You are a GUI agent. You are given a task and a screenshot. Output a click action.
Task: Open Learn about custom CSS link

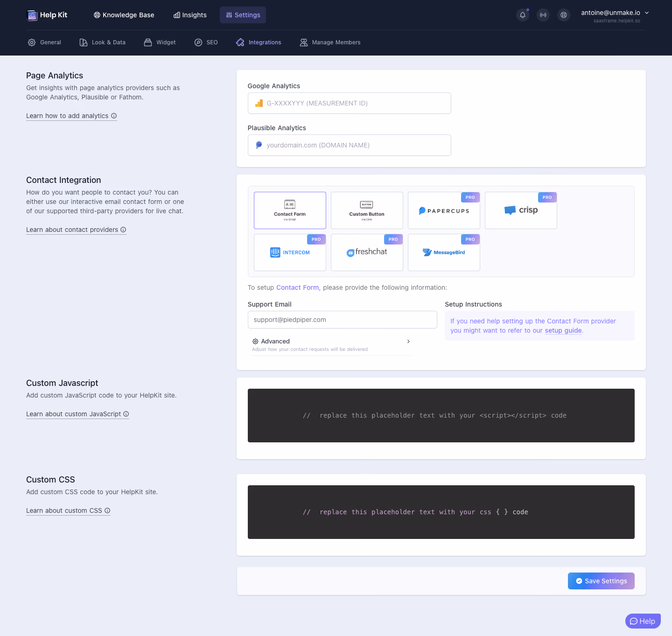coord(68,510)
